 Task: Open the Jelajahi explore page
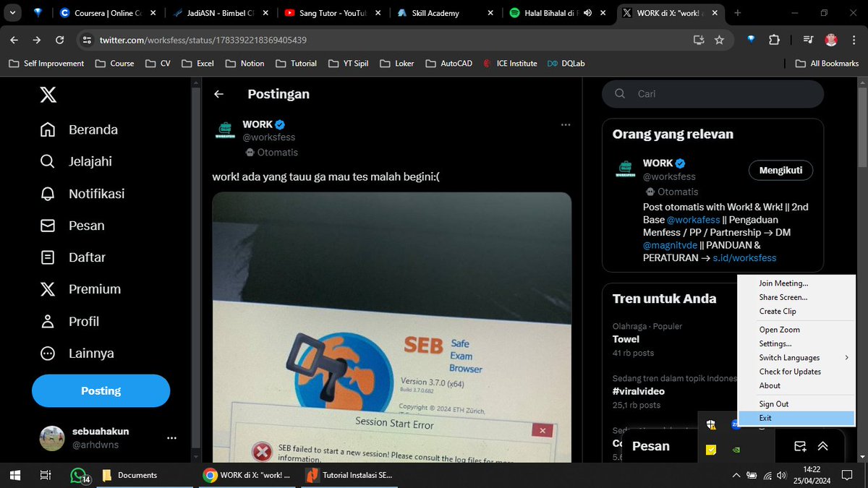(76, 161)
